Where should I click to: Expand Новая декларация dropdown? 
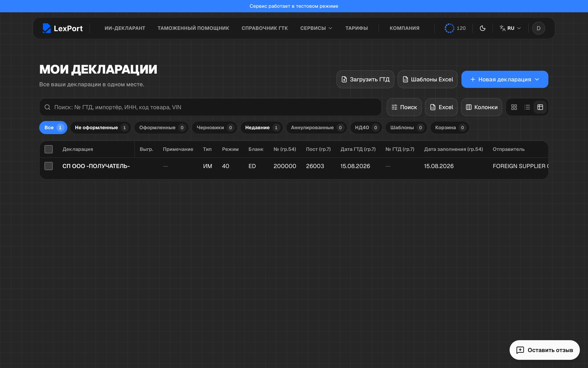[x=505, y=79]
